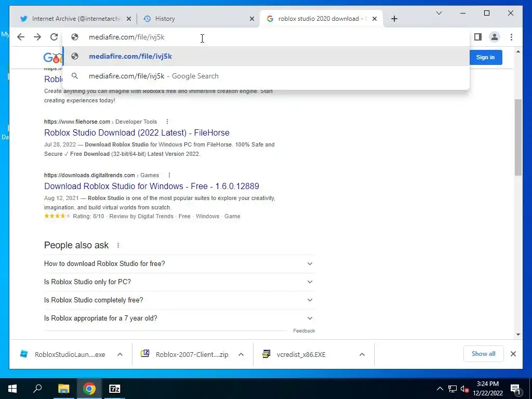This screenshot has width=532, height=399.
Task: Open options chevron for Roblox-2007-Client....zip download
Action: (x=241, y=354)
